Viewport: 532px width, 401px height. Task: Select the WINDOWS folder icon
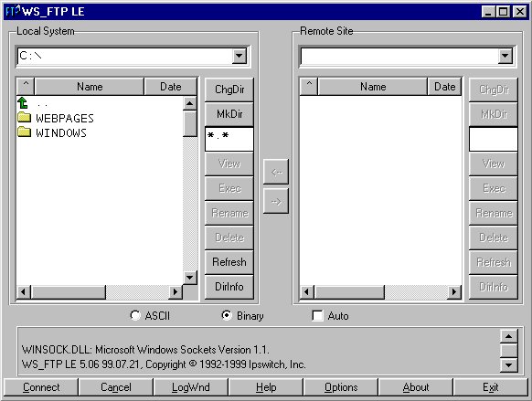pos(24,132)
